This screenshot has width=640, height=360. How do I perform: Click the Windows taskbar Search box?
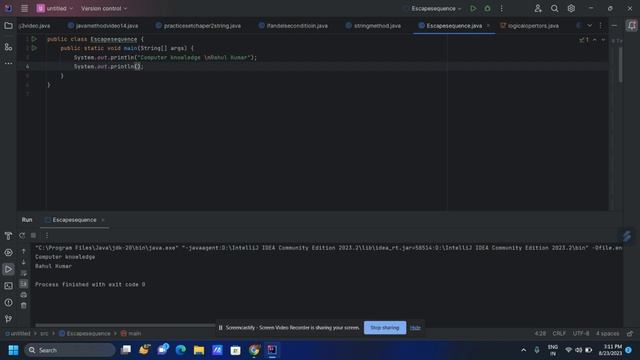pyautogui.click(x=70, y=350)
